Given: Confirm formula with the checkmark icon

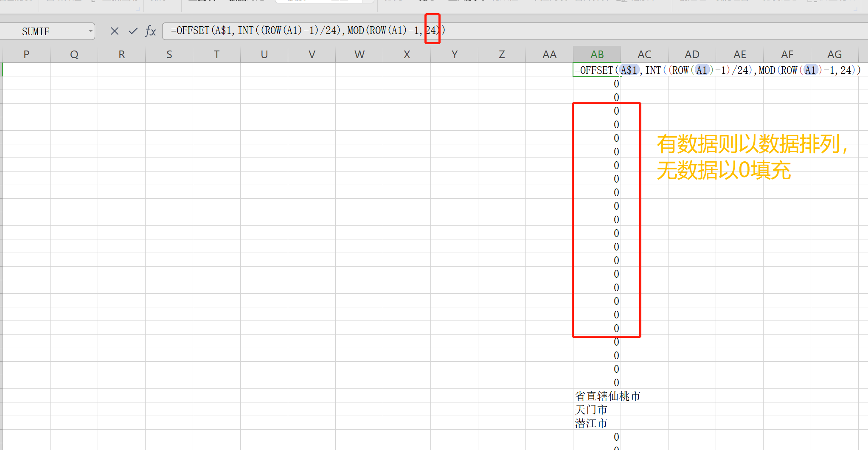Looking at the screenshot, I should click(133, 31).
